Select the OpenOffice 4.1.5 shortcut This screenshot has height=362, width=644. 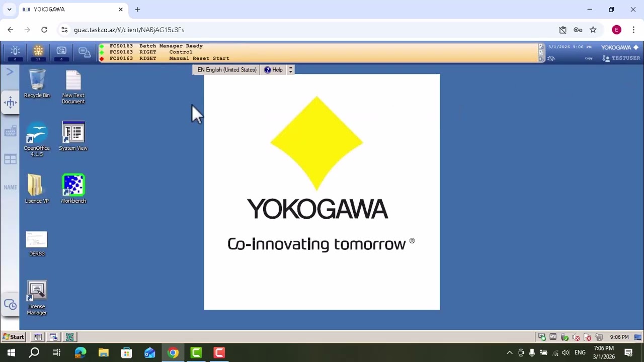pos(37,139)
